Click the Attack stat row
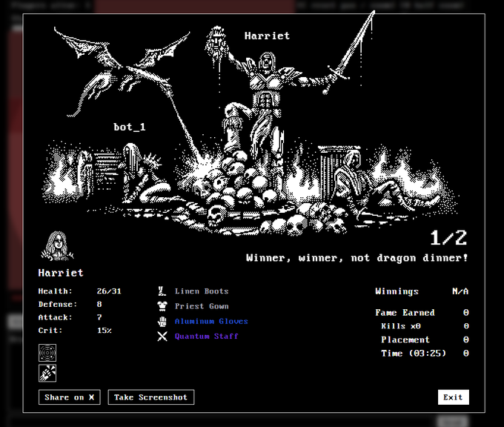This screenshot has height=427, width=504. pos(70,317)
